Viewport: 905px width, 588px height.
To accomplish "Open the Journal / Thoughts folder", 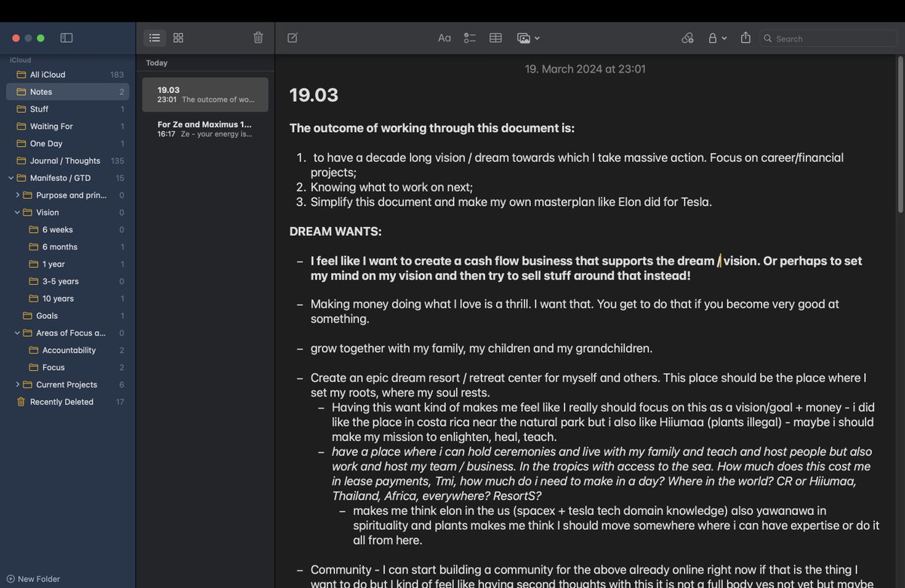I will [x=68, y=161].
